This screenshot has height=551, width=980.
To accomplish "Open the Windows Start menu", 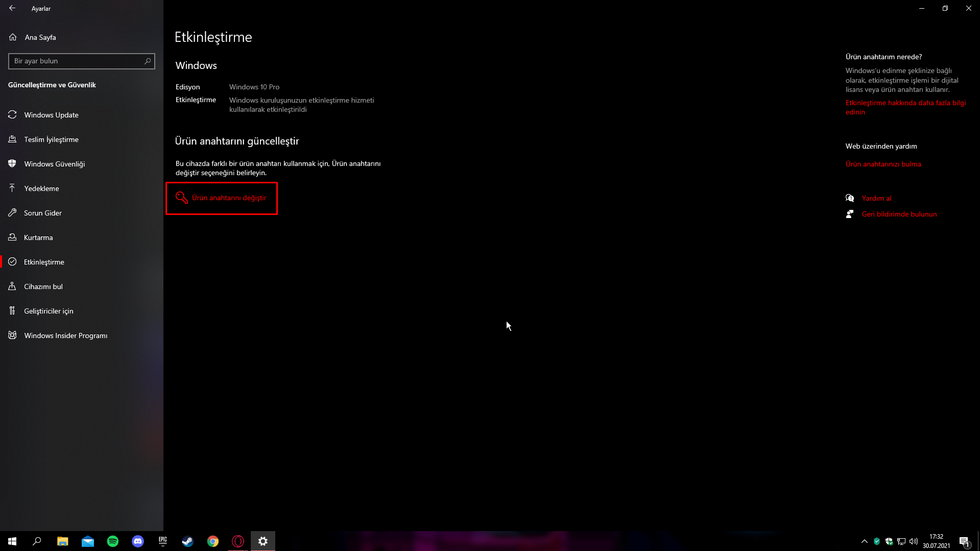I will (x=12, y=541).
